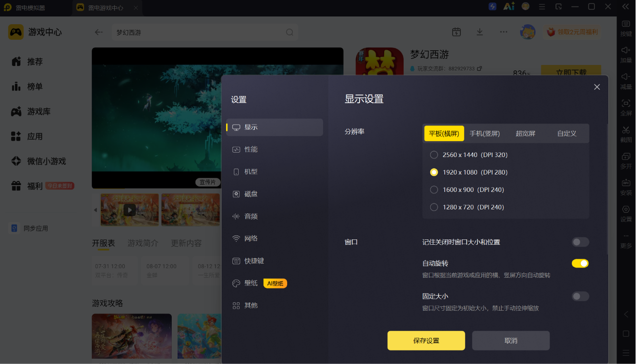Viewport: 636px width, 364px height.
Task: Tap the Android back triangle button
Action: tap(626, 314)
